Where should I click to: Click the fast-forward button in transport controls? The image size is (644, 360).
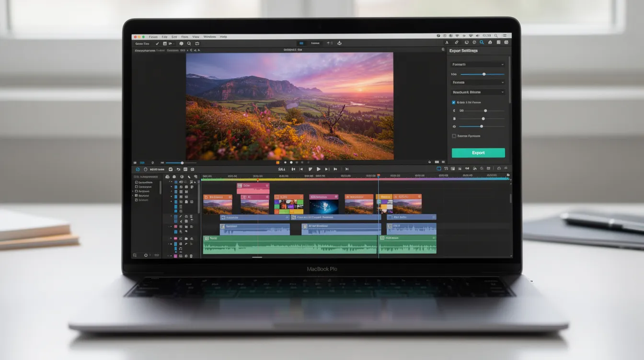335,169
